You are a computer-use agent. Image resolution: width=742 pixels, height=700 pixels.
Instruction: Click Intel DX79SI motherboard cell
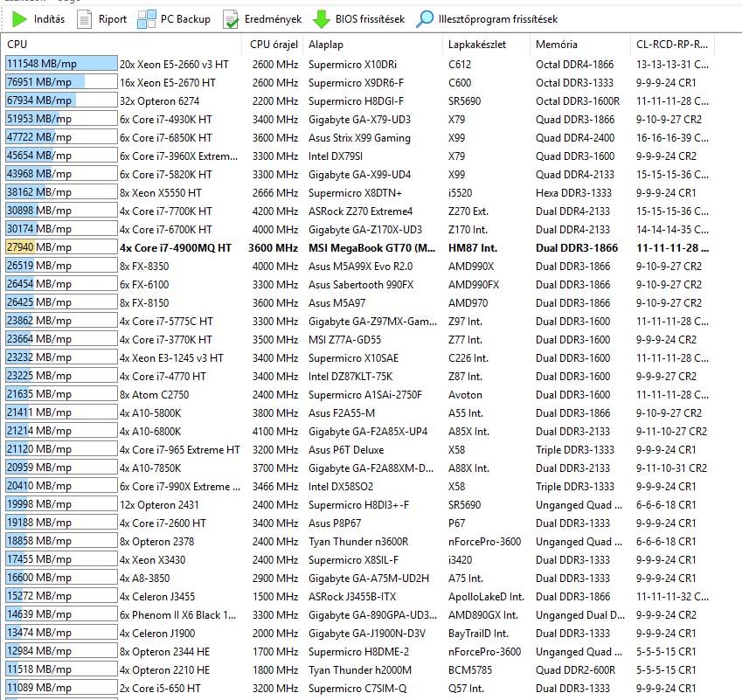(336, 156)
